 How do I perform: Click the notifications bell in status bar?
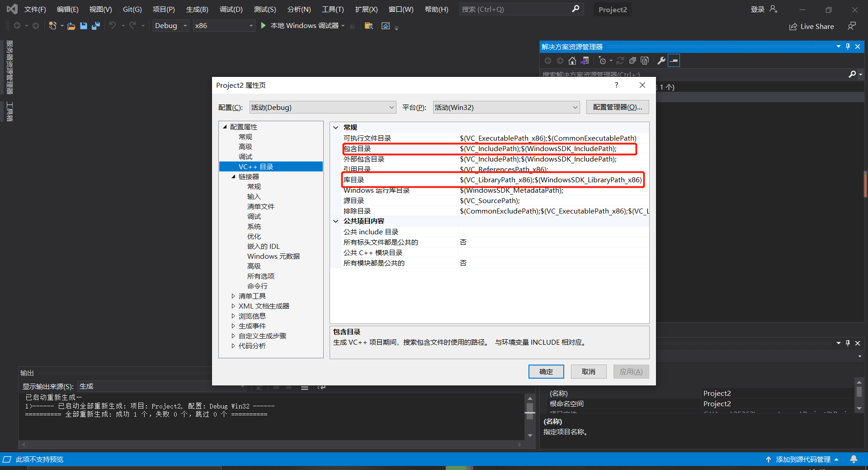(854, 459)
